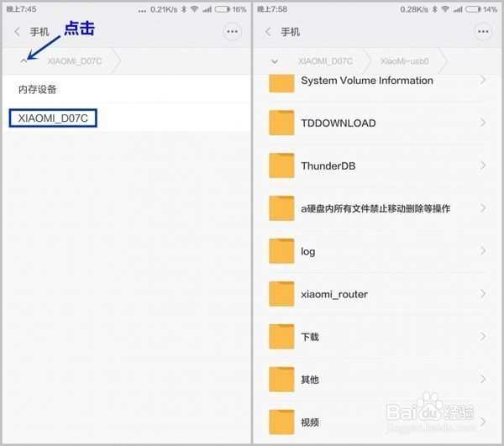Tap battery icon showing 14%
The width and height of the screenshot is (504, 446).
474,9
